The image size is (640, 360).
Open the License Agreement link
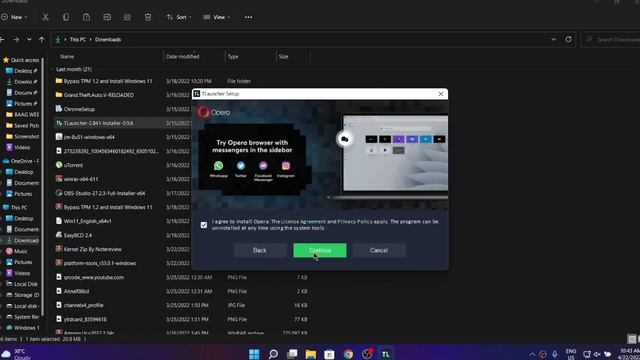303,222
